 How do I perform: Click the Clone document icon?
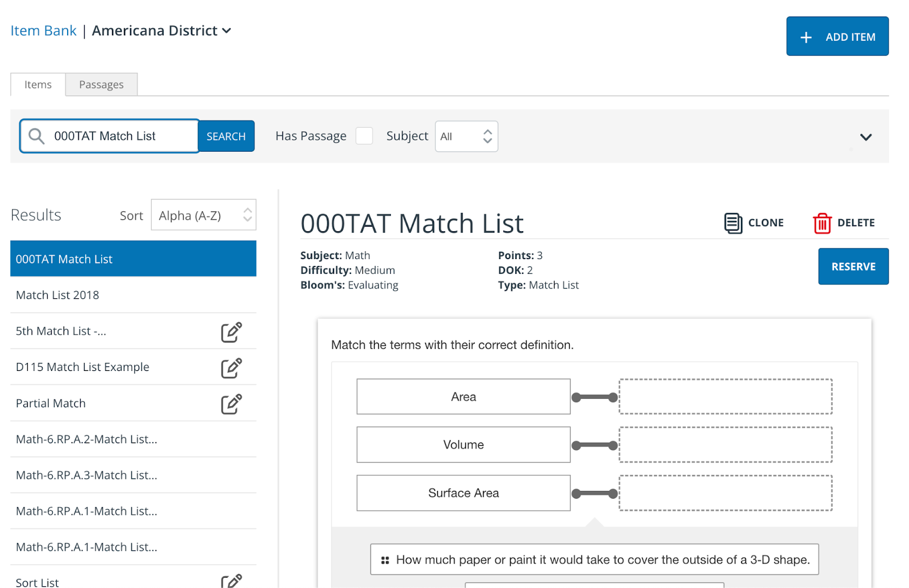click(x=733, y=223)
